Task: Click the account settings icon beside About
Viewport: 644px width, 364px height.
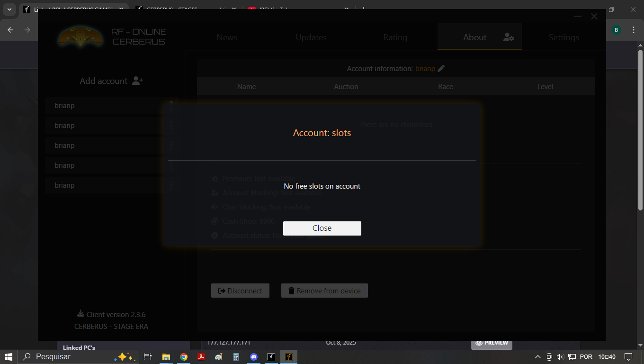Action: point(509,37)
